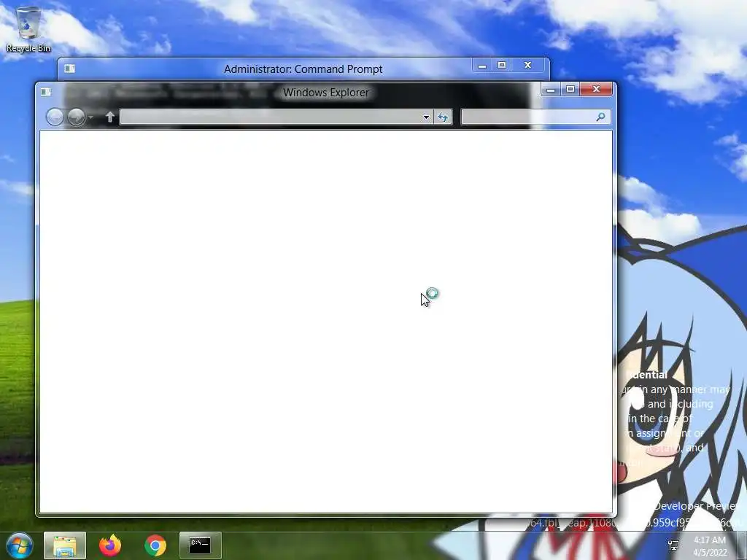Maximize the Windows Explorer window

pyautogui.click(x=570, y=89)
